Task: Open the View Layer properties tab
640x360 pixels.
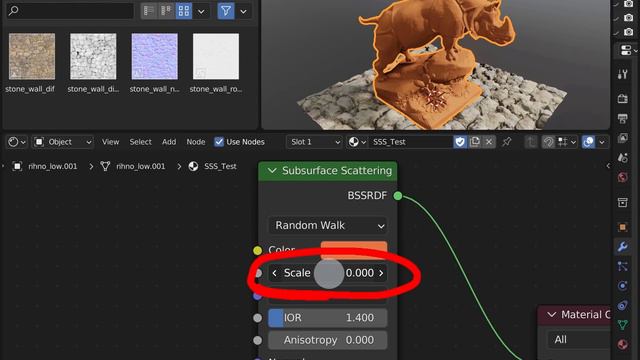Action: pyautogui.click(x=622, y=138)
